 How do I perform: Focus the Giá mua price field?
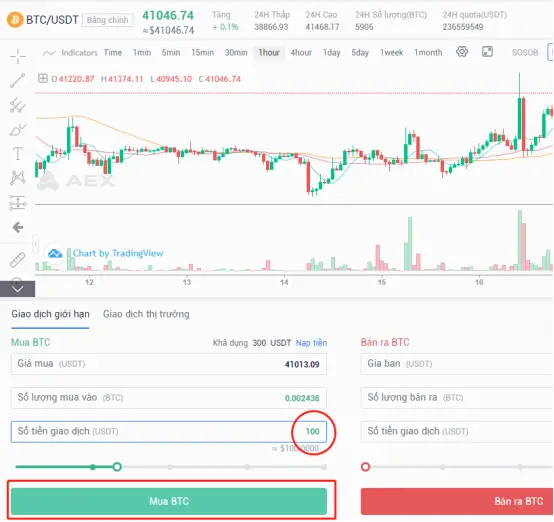click(169, 364)
